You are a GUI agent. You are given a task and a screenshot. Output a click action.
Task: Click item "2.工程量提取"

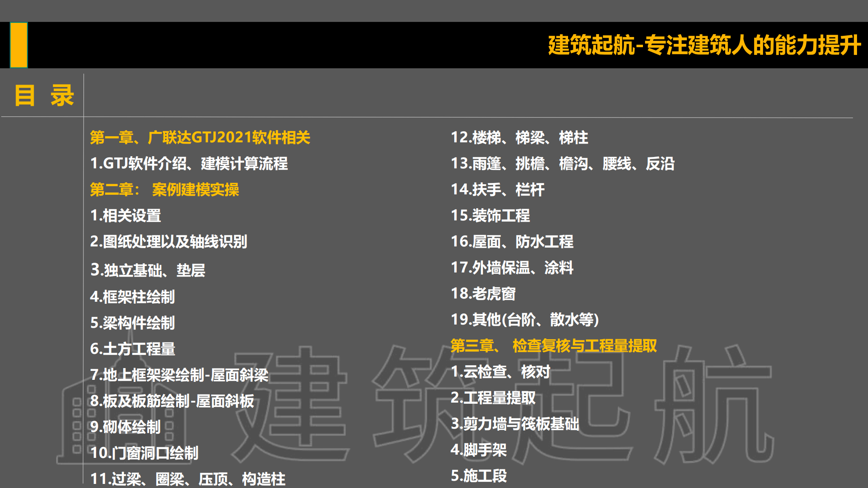point(493,398)
